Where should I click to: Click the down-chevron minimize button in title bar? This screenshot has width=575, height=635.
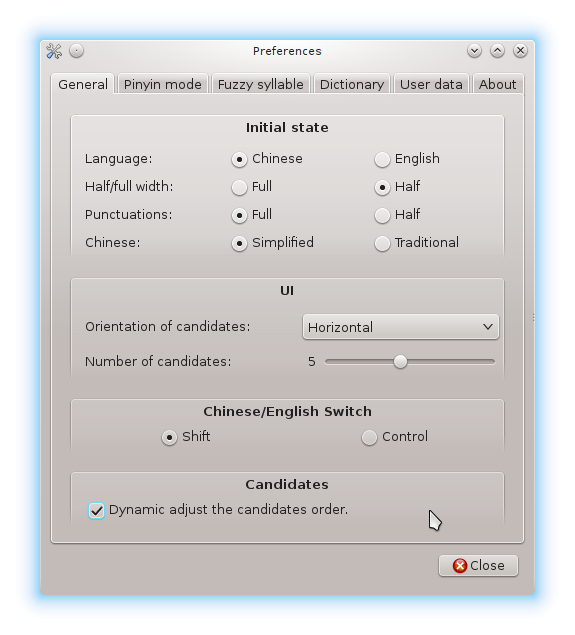(x=474, y=51)
